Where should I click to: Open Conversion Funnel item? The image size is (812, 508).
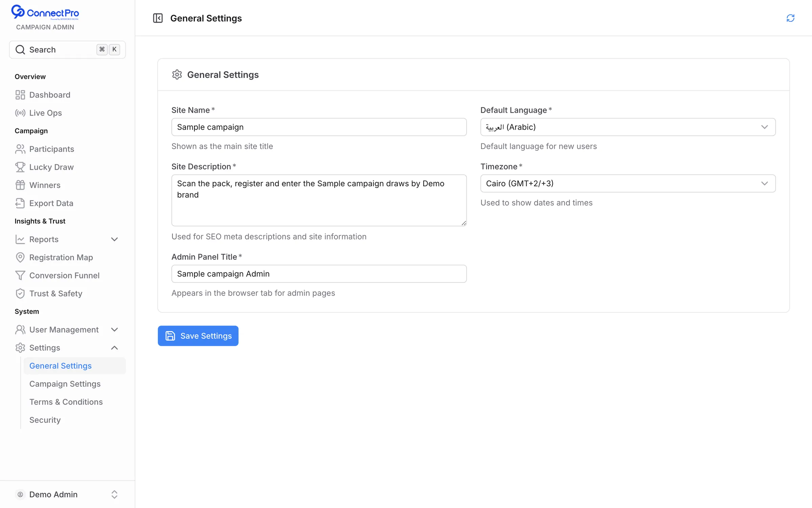click(67, 275)
